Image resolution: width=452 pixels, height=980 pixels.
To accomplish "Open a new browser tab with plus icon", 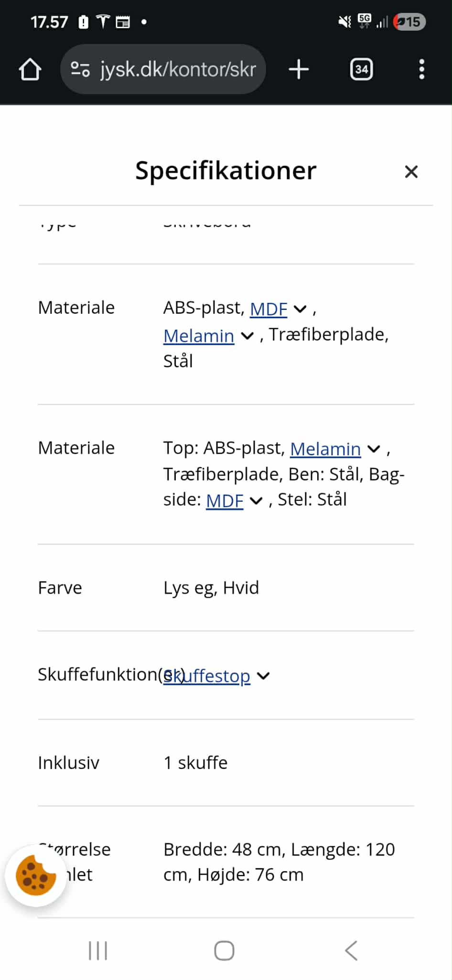I will coord(299,69).
